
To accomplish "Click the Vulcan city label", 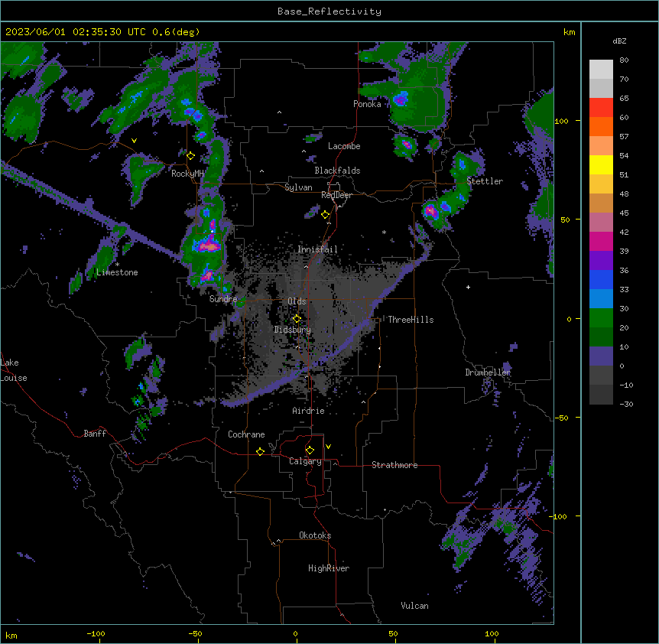I will [415, 606].
